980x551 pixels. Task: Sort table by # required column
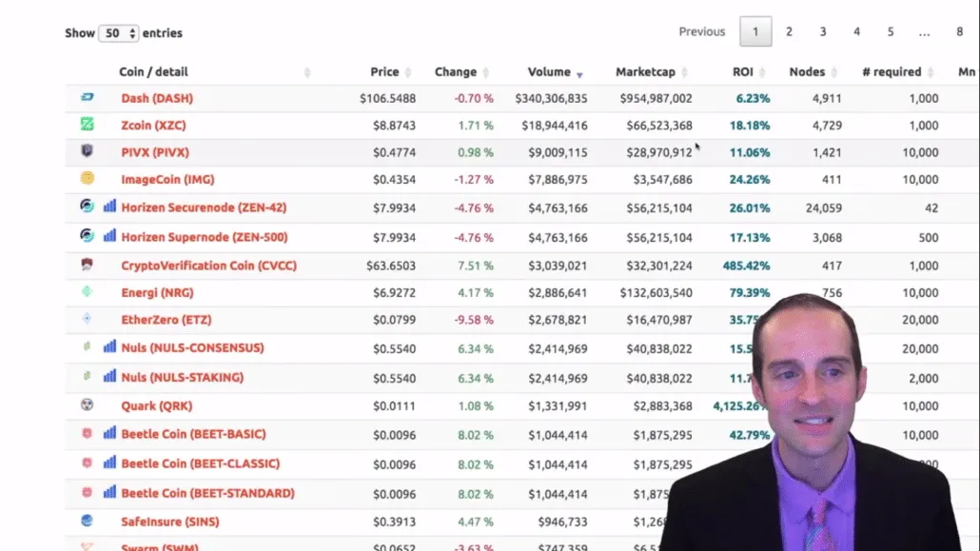pyautogui.click(x=892, y=72)
